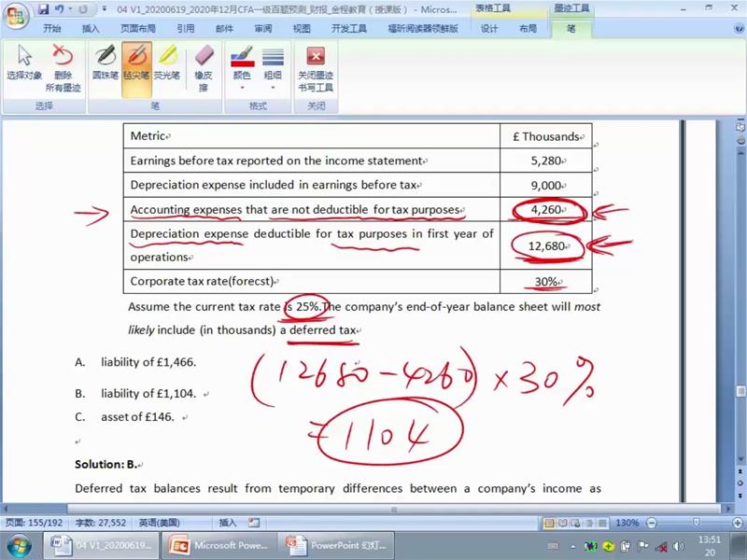Click the zoom in plus button
Viewport: 747px width, 560px height.
(738, 523)
